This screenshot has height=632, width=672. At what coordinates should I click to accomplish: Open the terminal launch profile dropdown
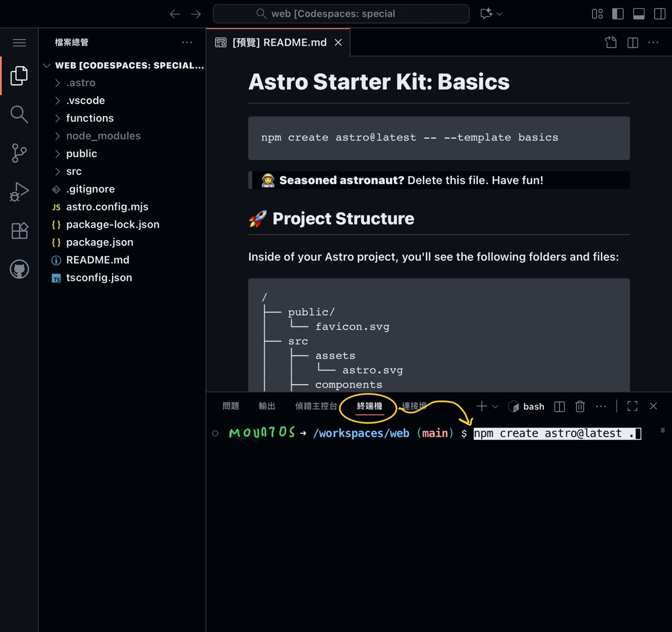click(x=495, y=407)
